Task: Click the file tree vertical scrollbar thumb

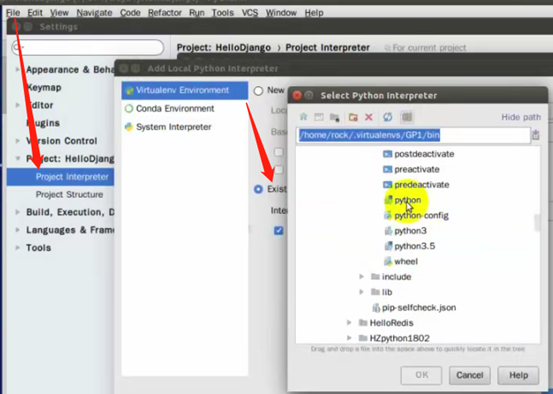Action: [x=537, y=223]
